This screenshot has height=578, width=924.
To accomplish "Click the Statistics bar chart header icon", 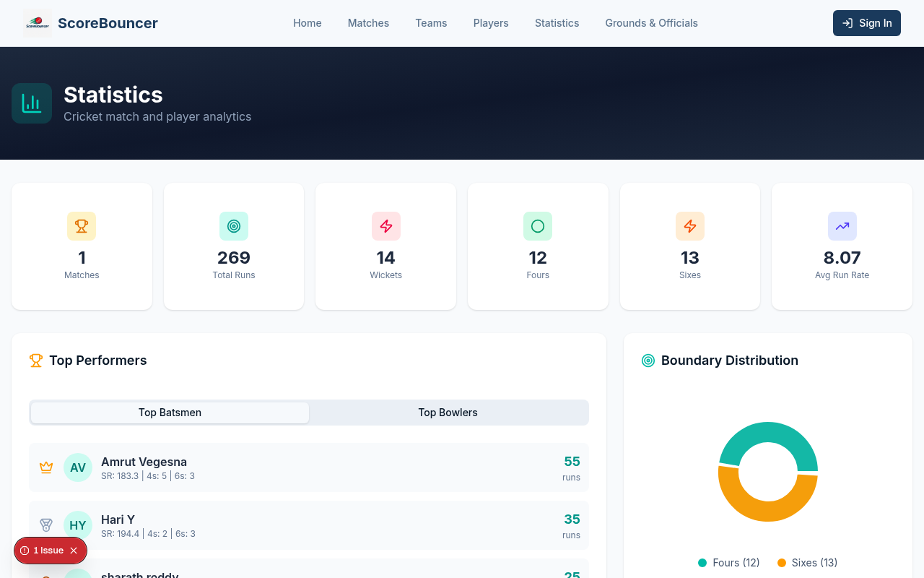I will [x=32, y=103].
